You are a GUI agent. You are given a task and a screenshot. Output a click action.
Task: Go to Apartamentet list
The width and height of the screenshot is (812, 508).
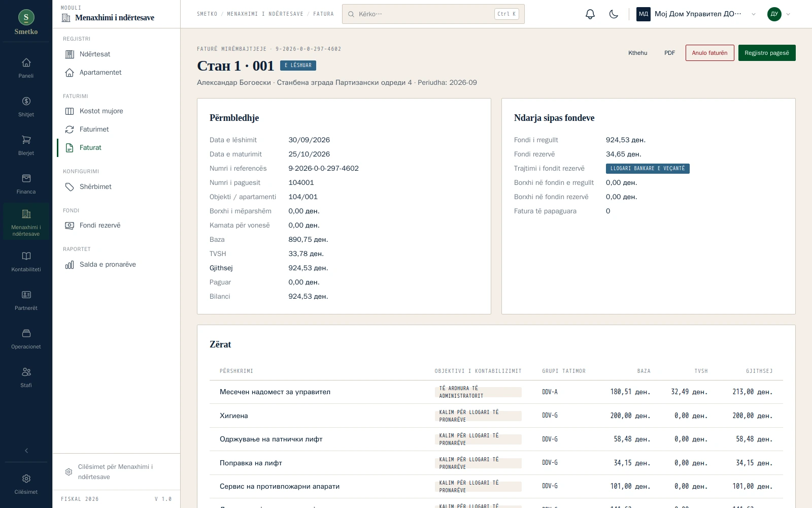(x=116, y=72)
